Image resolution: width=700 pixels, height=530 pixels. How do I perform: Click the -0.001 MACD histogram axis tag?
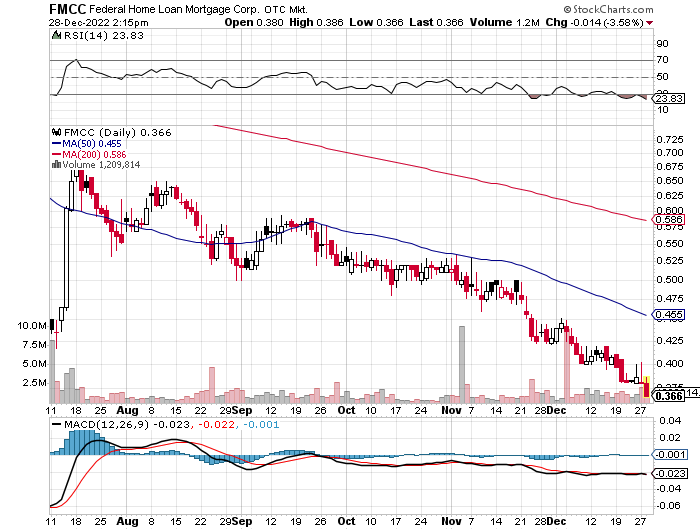[670, 455]
